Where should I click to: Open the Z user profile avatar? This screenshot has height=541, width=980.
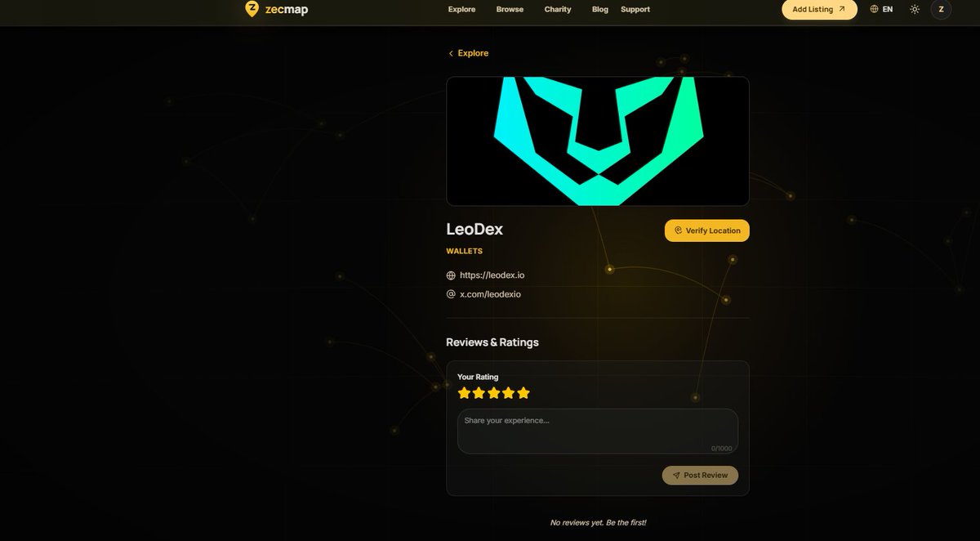click(x=941, y=9)
